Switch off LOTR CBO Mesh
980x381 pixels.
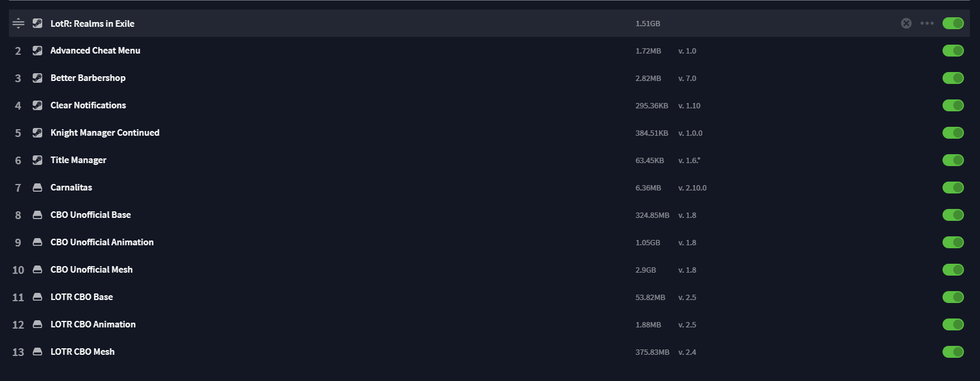click(x=953, y=352)
